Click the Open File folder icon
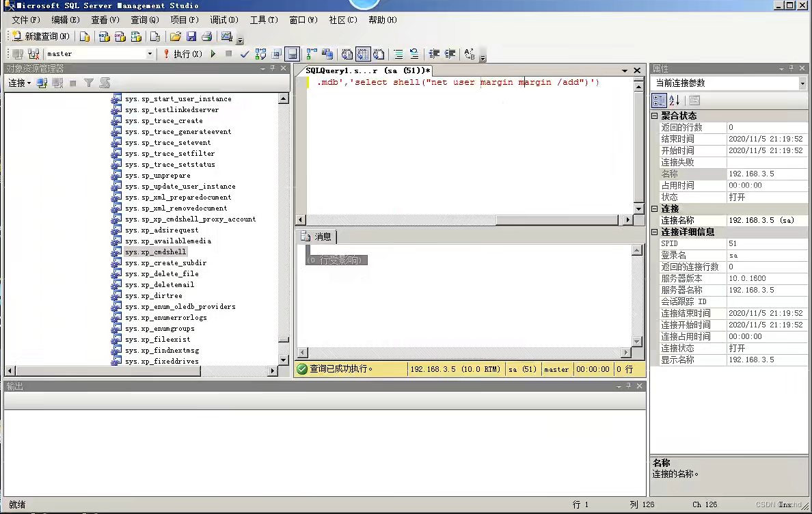This screenshot has width=812, height=514. [175, 36]
